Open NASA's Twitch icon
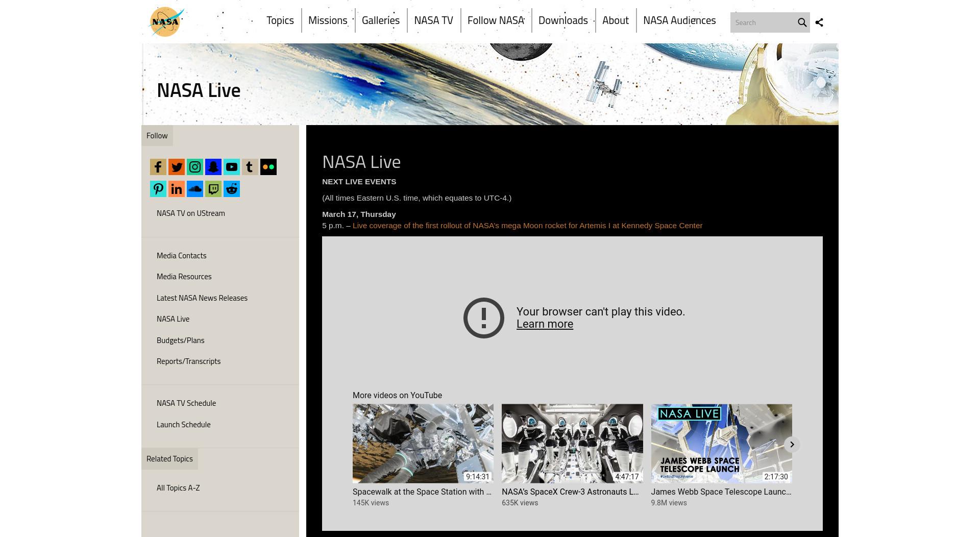This screenshot has height=537, width=980. (x=213, y=189)
